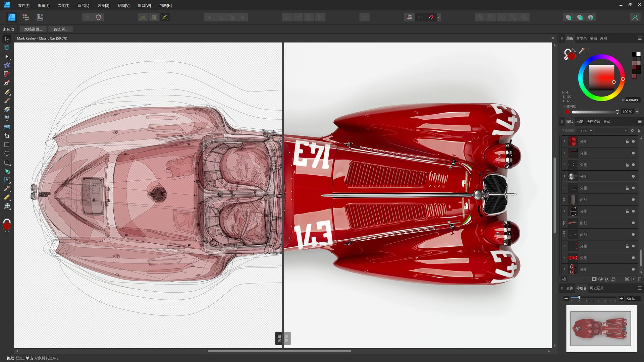The width and height of the screenshot is (644, 362).
Task: Pick the Zoom magnifier tool
Action: 7,206
